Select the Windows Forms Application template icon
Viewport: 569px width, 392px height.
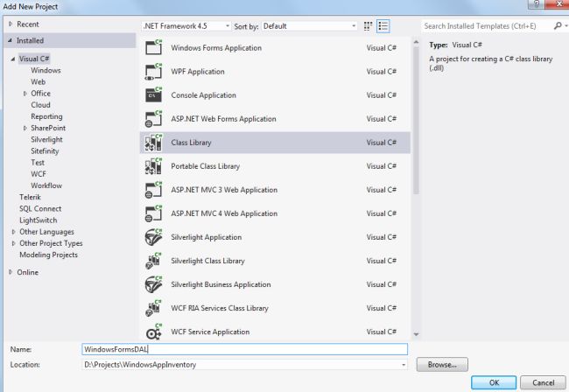153,47
